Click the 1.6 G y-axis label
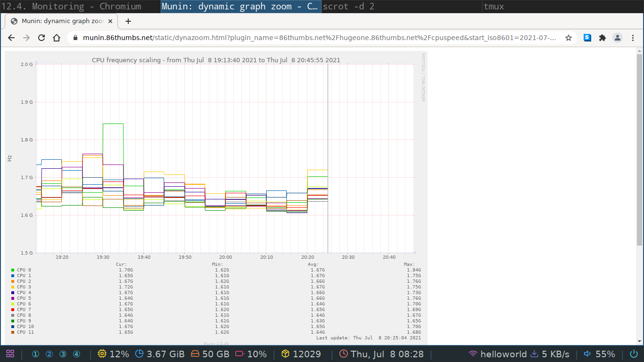 coord(27,215)
